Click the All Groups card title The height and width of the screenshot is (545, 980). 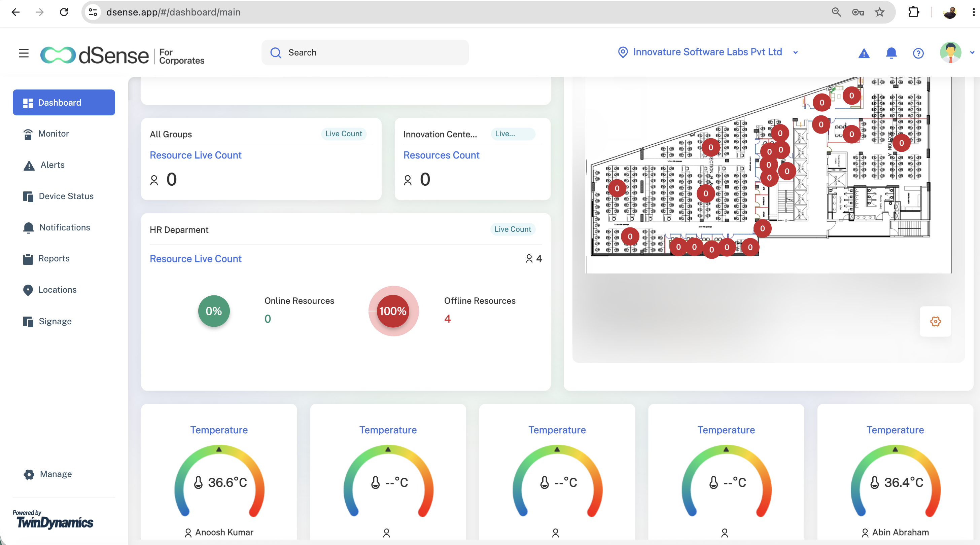click(x=171, y=134)
